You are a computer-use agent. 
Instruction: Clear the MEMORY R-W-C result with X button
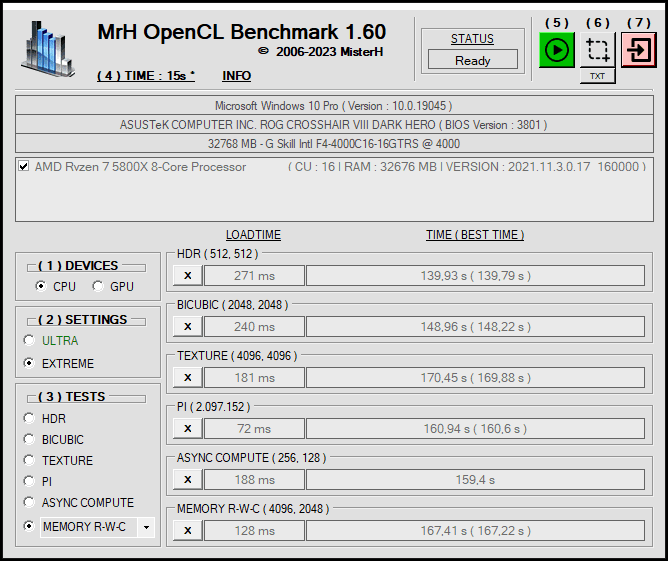[x=187, y=531]
